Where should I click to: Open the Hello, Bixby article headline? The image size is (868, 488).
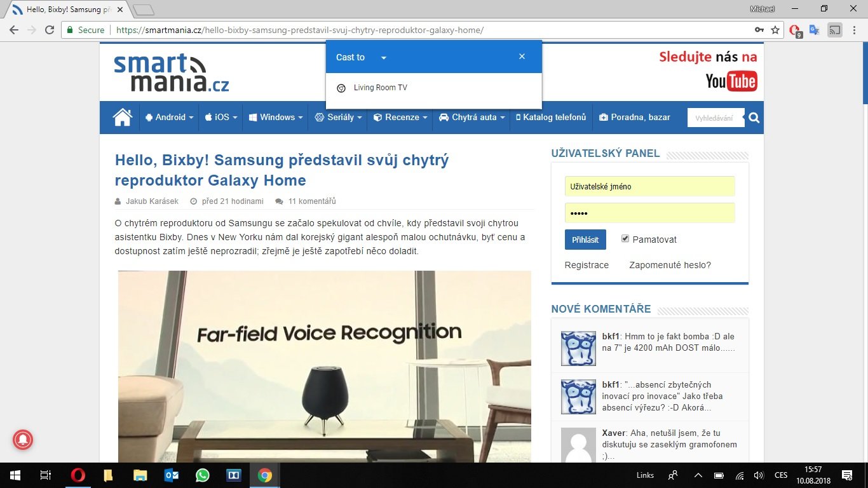[281, 170]
